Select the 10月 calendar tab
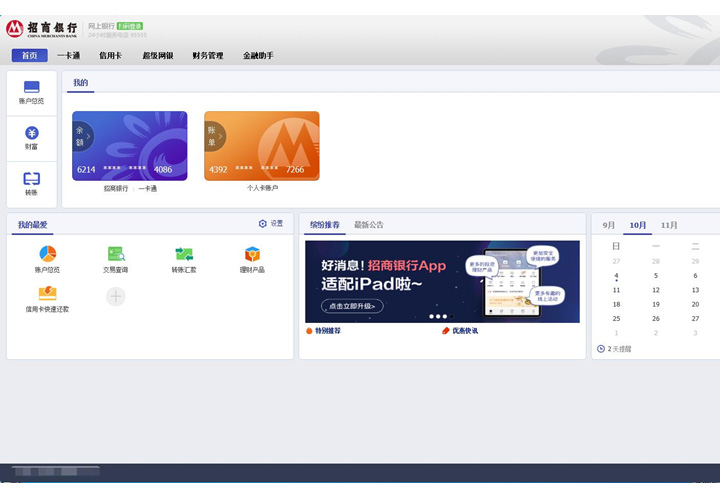Image resolution: width=720 pixels, height=502 pixels. click(638, 225)
